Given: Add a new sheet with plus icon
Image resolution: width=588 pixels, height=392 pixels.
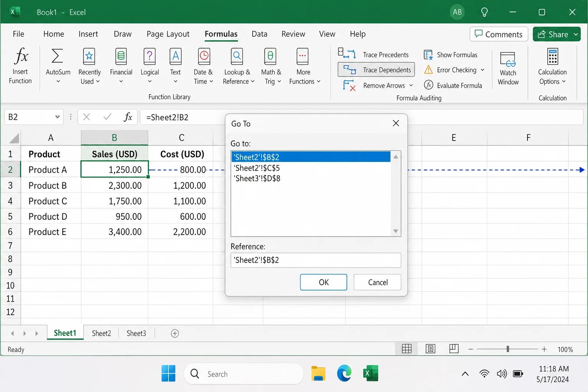Looking at the screenshot, I should pos(175,333).
